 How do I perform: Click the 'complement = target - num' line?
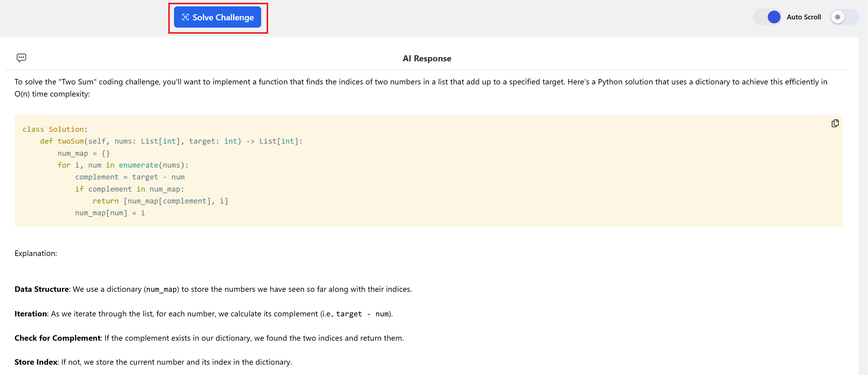coord(130,177)
